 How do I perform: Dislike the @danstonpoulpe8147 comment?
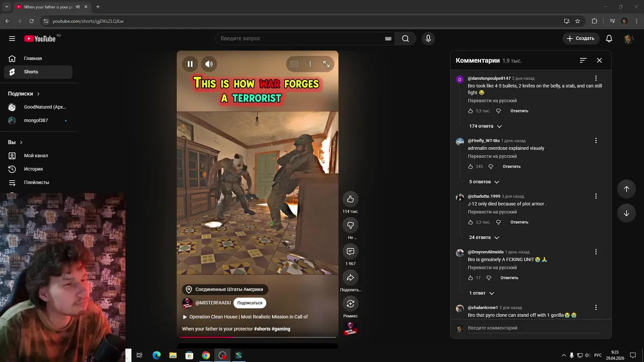tap(499, 111)
